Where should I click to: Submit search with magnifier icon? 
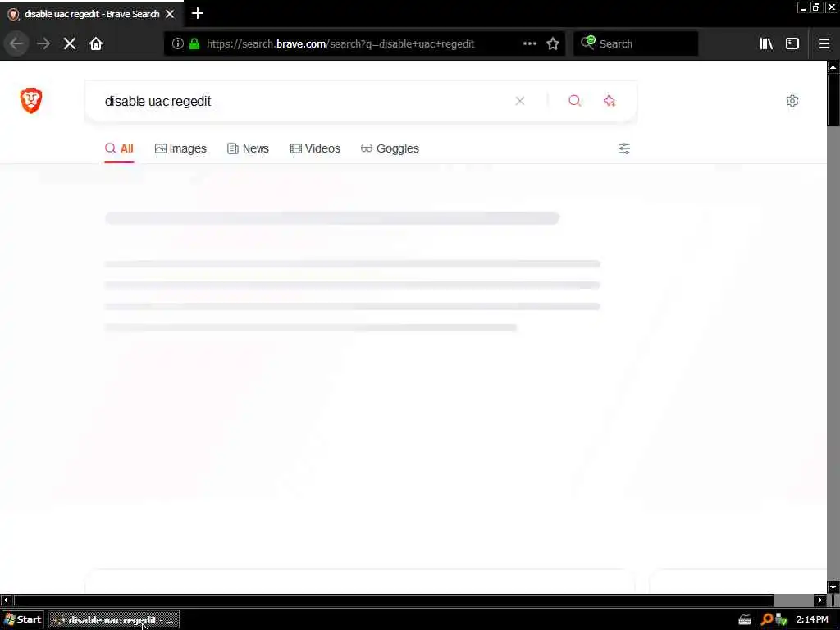(574, 101)
